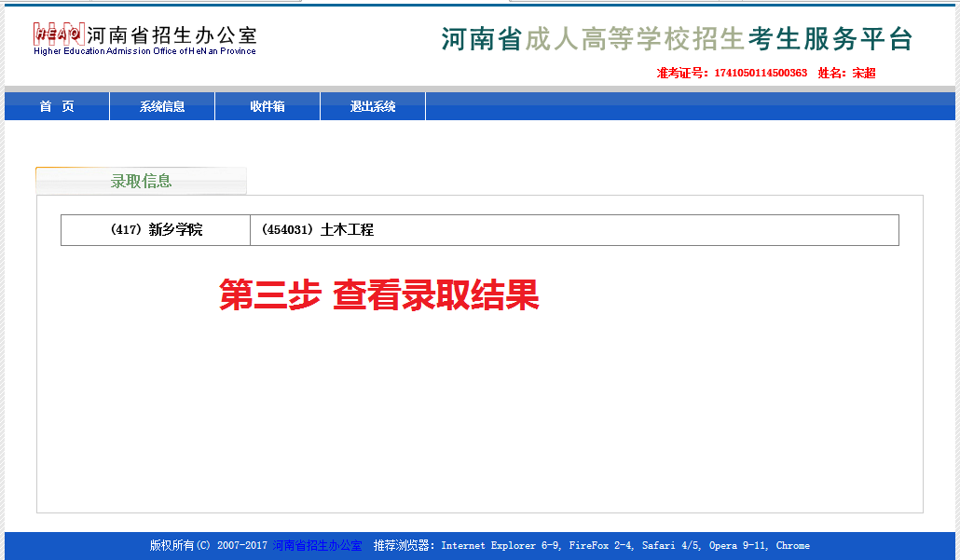Click the Higher Education Admission Office subtitle

pyautogui.click(x=144, y=51)
